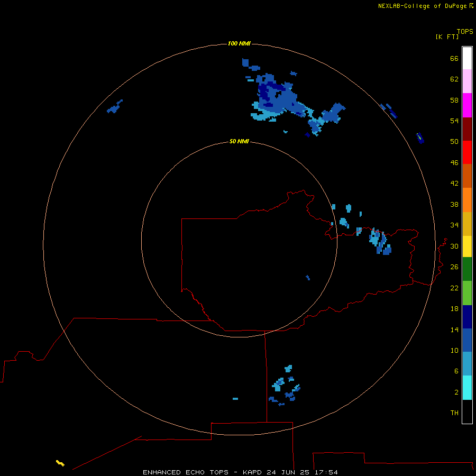The width and height of the screenshot is (476, 476).
Task: Click the 24 JUN 25 date text
Action: [288, 472]
